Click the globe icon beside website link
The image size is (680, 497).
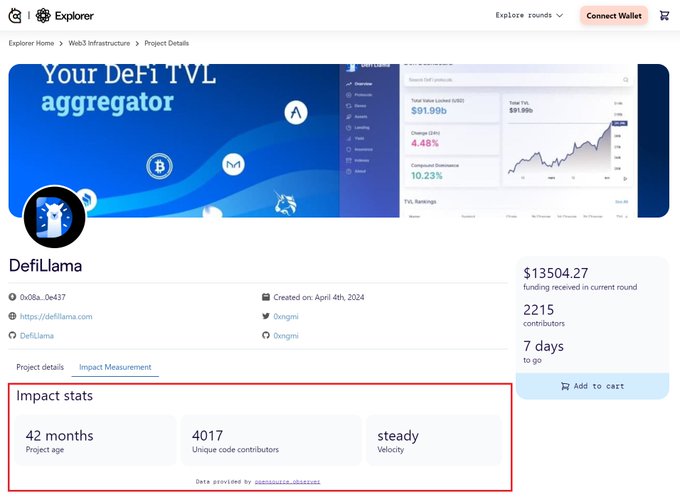tap(12, 316)
